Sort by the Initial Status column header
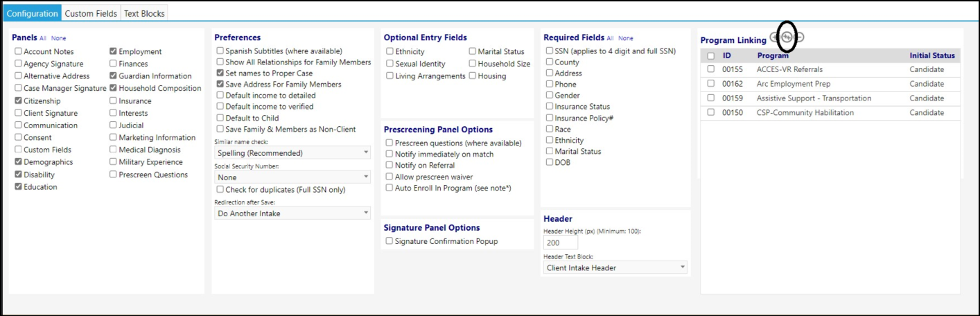Image resolution: width=980 pixels, height=316 pixels. (x=932, y=55)
